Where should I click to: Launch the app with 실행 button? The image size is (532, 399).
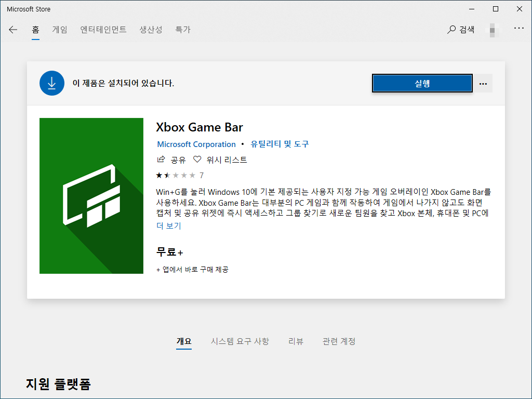422,83
